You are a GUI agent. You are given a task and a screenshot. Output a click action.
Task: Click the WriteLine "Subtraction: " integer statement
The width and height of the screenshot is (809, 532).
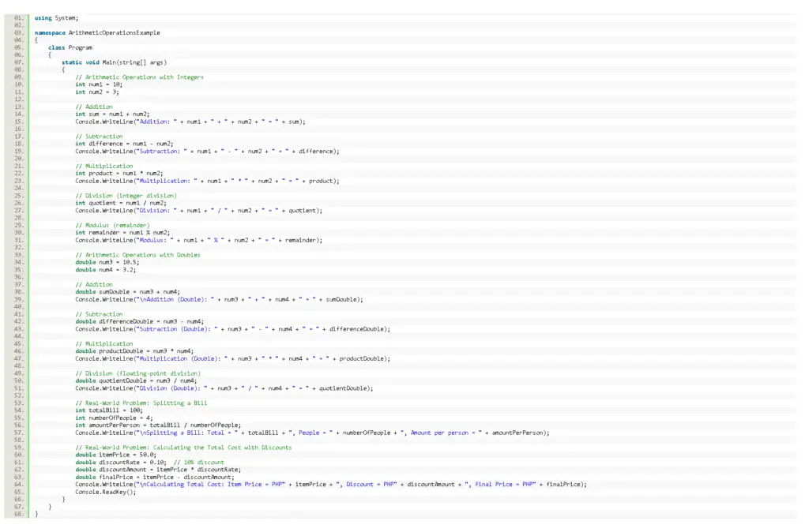(x=208, y=152)
